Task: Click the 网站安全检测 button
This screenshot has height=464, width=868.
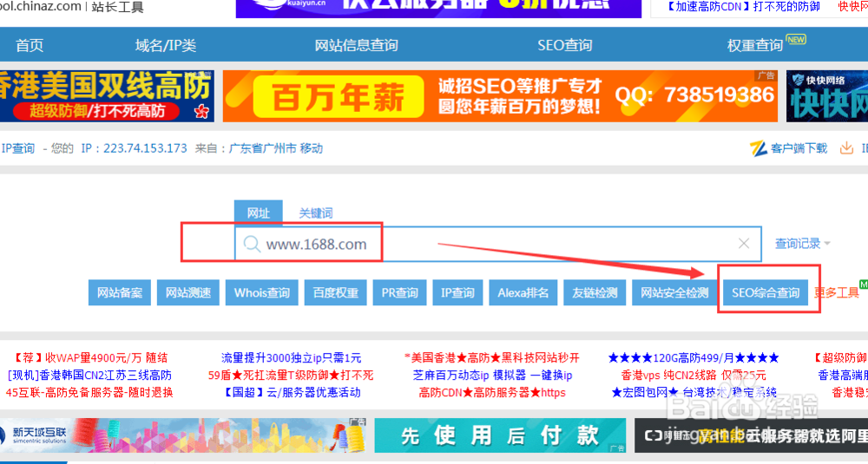Action: (674, 292)
